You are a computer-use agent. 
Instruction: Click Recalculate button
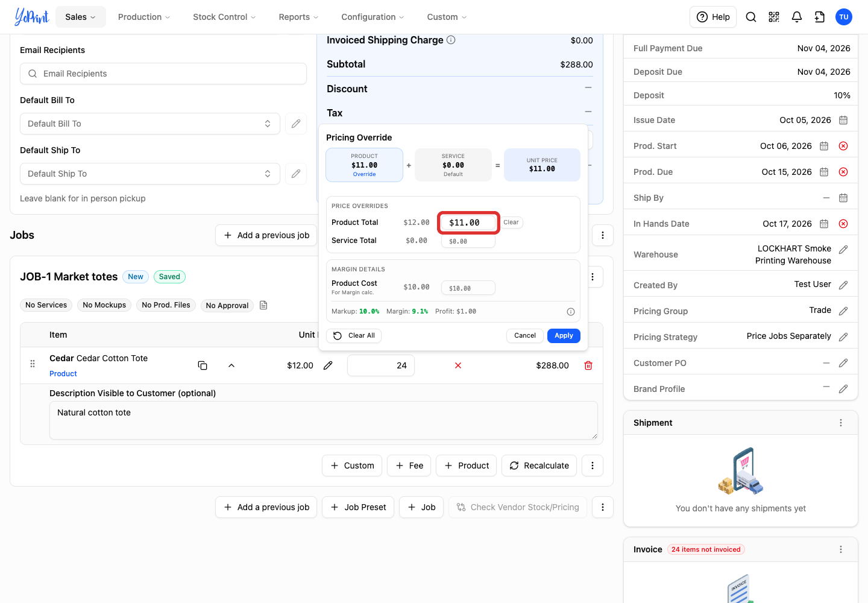(539, 466)
